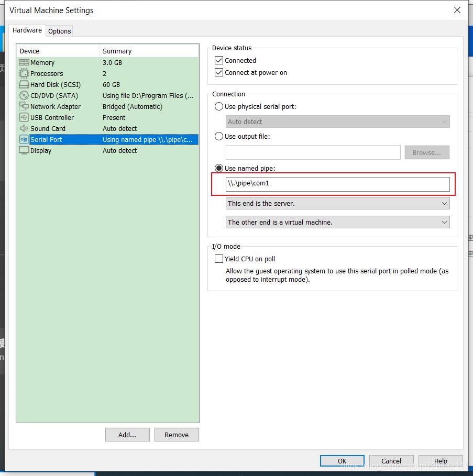Open 'The other end is a virtual machine' dropdown

338,222
